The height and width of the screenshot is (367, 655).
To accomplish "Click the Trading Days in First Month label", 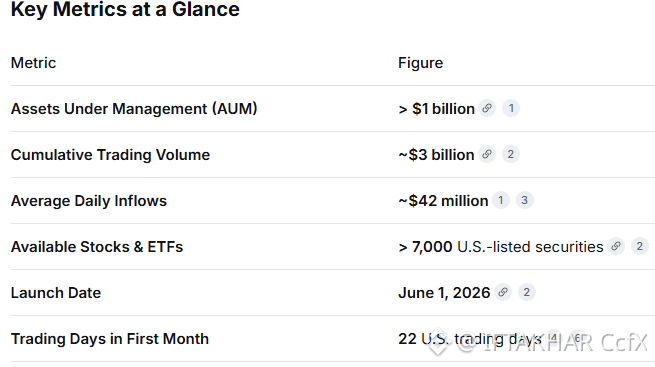I will [110, 339].
